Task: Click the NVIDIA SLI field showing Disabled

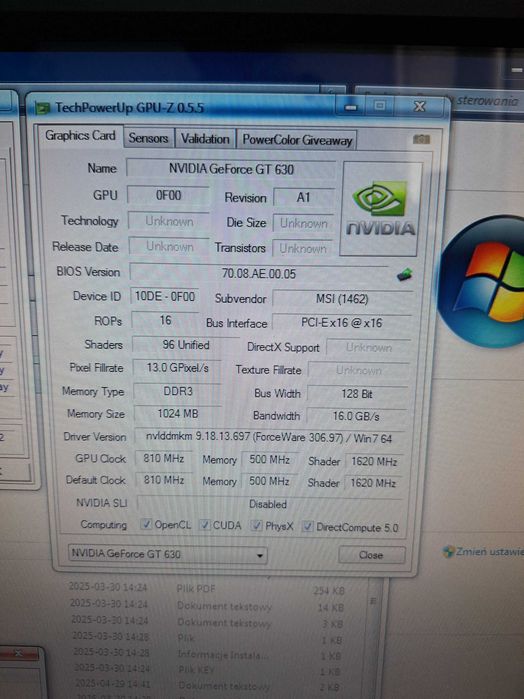Action: pos(268,504)
